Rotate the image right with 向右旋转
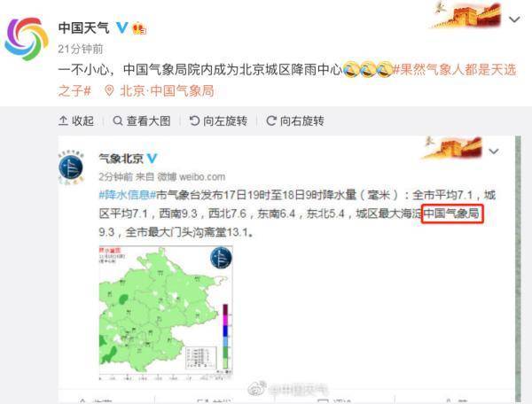The height and width of the screenshot is (404, 532). pyautogui.click(x=295, y=120)
